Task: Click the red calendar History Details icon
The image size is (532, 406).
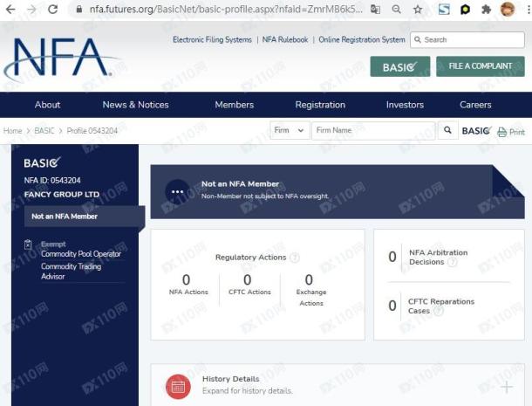Action: point(178,387)
